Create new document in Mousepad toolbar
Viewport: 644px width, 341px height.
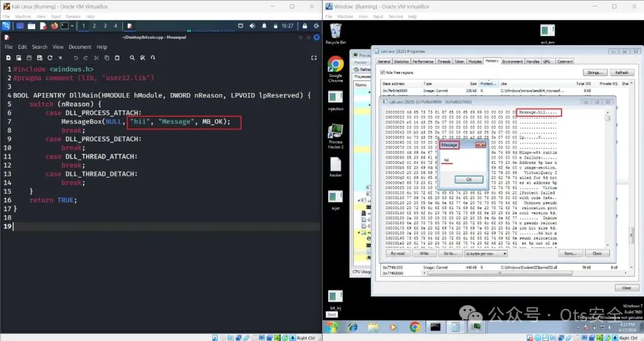8,58
